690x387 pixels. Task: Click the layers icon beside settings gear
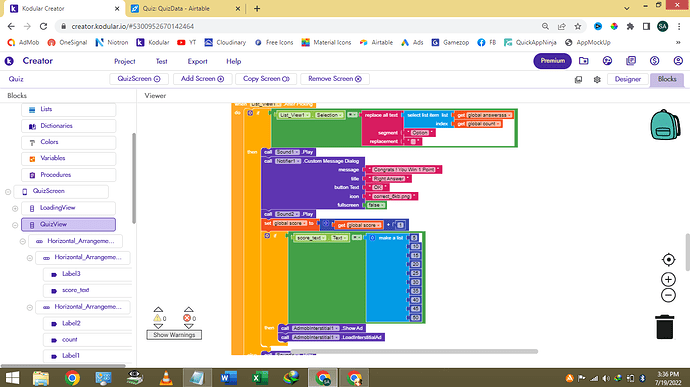coord(579,79)
